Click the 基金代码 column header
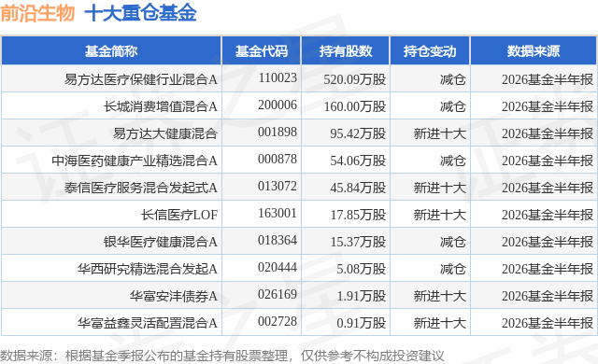Viewport: 598px width, 364px height. [x=262, y=51]
